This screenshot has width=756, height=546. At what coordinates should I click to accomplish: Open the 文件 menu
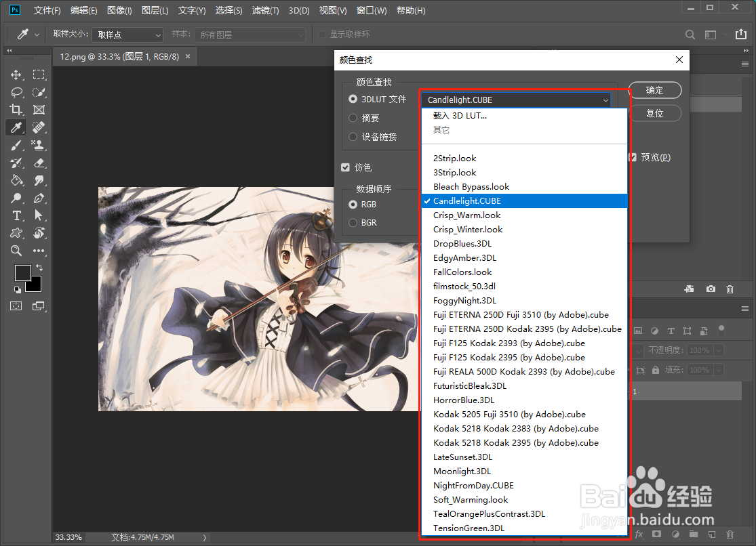47,10
